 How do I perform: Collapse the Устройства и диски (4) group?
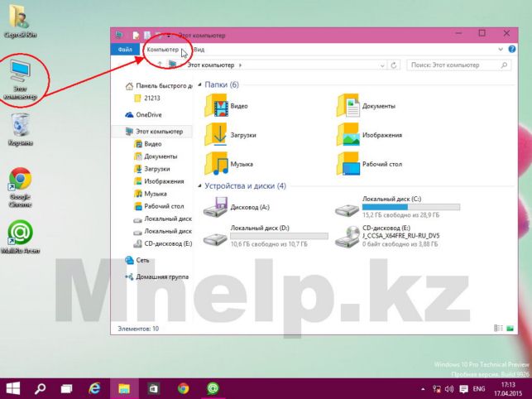(x=200, y=185)
